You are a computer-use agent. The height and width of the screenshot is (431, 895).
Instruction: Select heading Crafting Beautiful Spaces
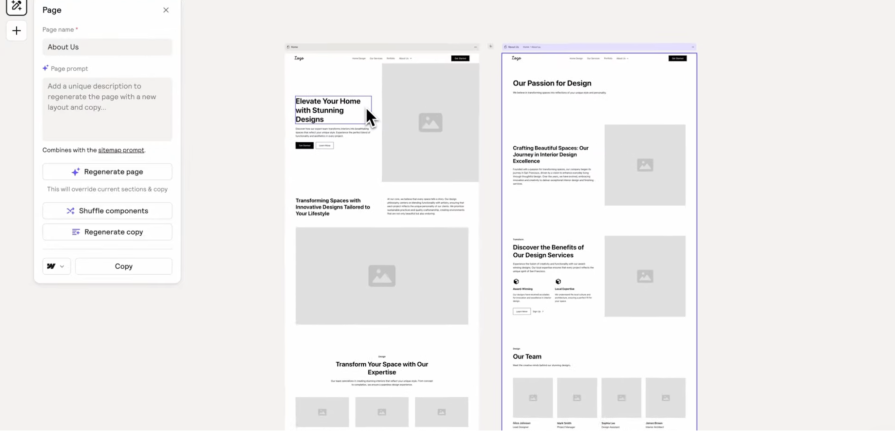[x=551, y=155]
